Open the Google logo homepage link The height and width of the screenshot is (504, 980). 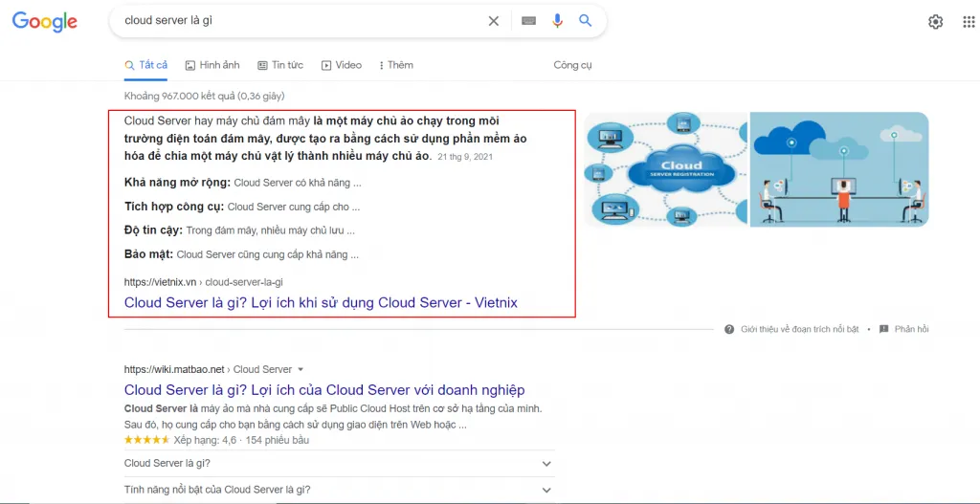click(x=45, y=22)
